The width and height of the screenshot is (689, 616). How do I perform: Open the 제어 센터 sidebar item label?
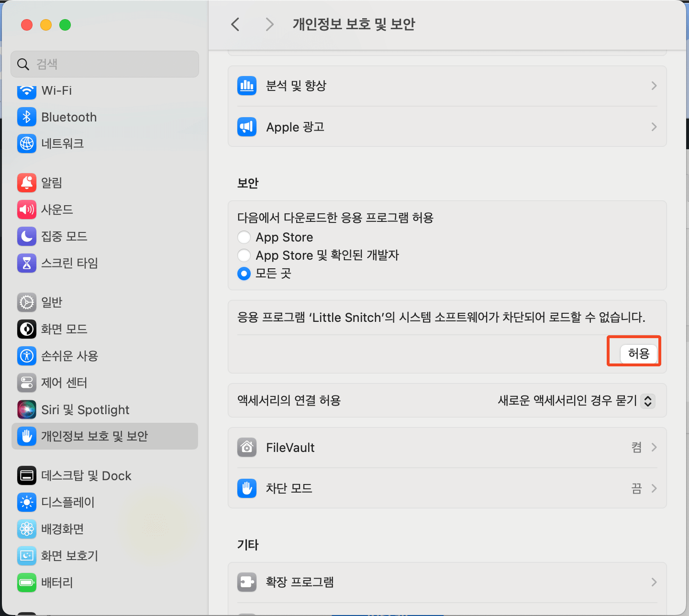click(64, 383)
